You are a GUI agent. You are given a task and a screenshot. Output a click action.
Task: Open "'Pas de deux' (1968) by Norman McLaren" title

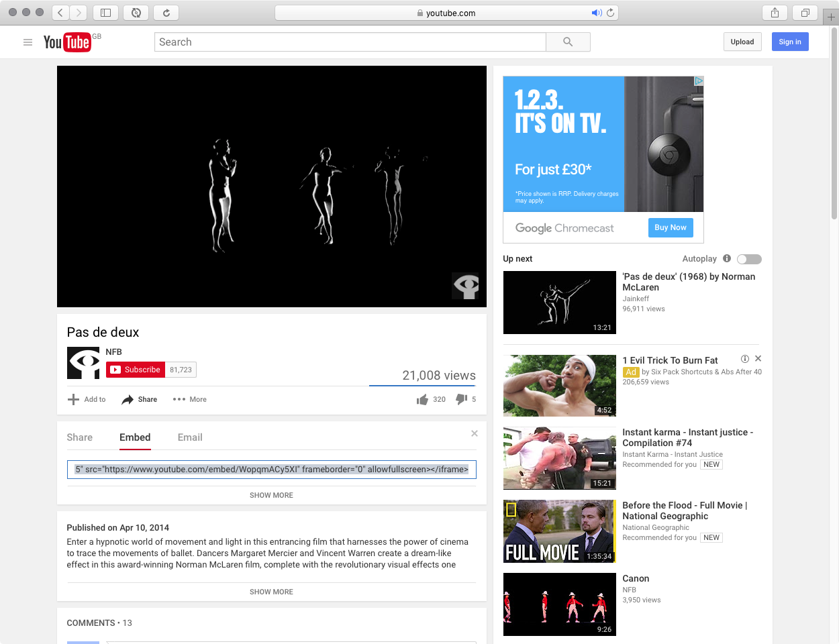pos(689,282)
